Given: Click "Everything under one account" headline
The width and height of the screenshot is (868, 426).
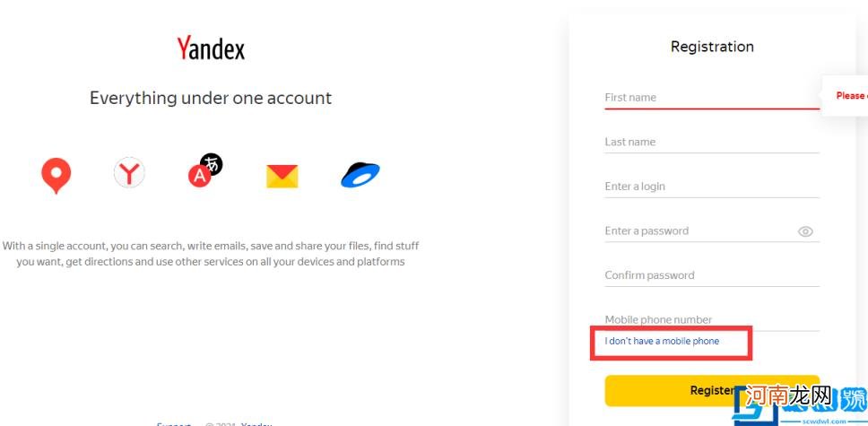Looking at the screenshot, I should point(211,98).
